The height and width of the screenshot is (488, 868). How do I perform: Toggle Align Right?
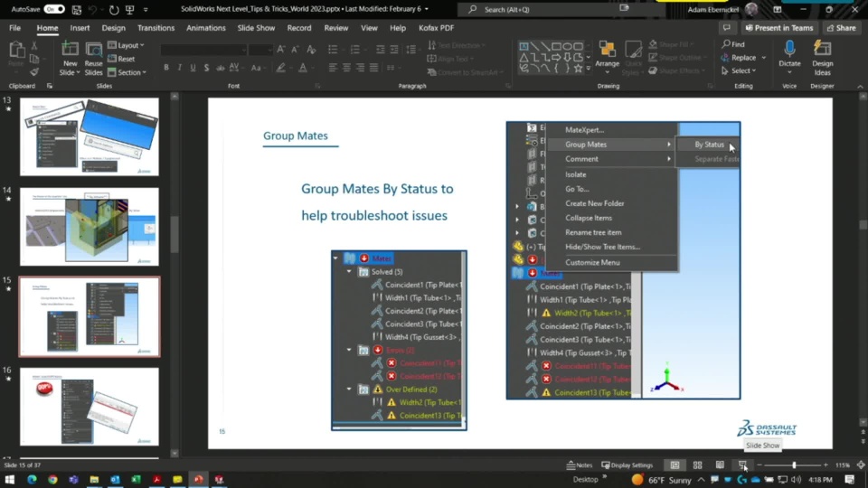coord(361,68)
